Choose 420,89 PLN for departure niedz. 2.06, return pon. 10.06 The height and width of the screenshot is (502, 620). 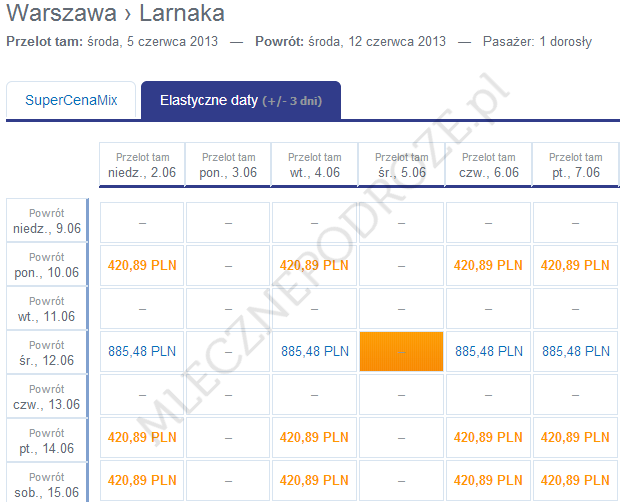pyautogui.click(x=142, y=265)
